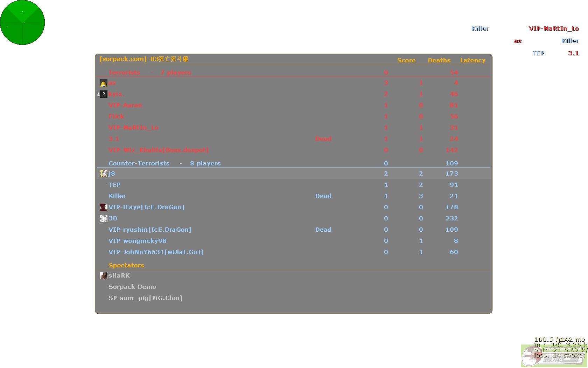Viewport: 588px width, 368px height.
Task: Click the avatar icon beside player as
Action: point(104,83)
